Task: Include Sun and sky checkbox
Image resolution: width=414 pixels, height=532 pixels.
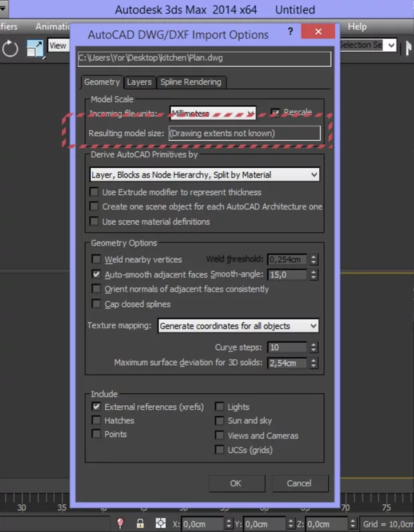Action: 220,421
